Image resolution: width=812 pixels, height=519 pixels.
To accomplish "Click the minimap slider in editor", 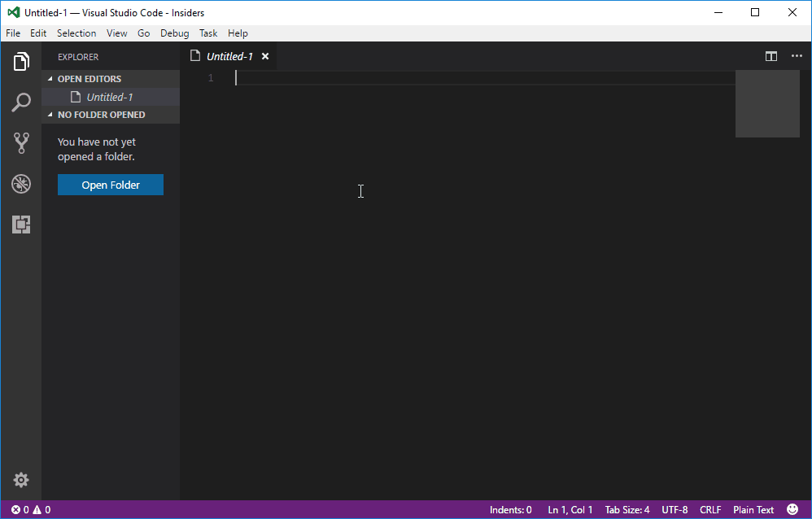I will coord(767,104).
